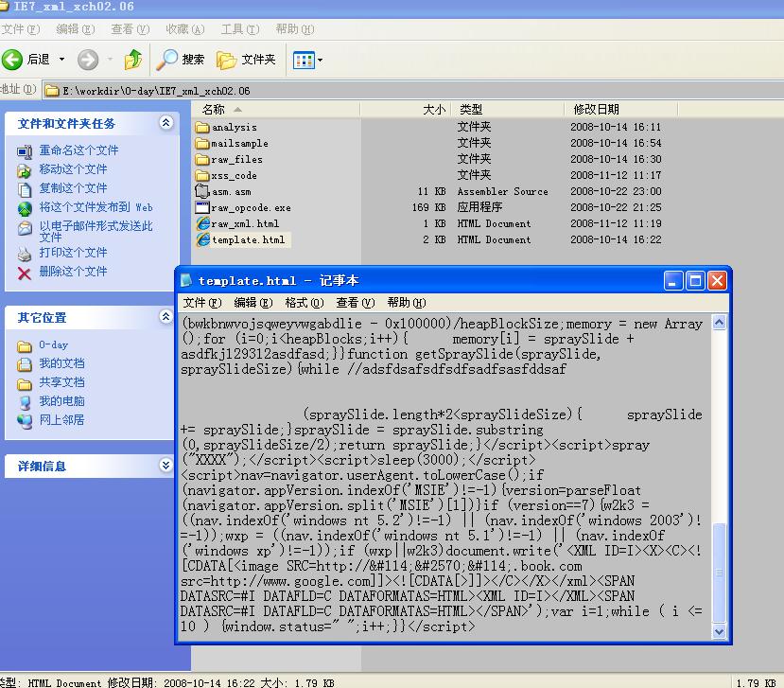The height and width of the screenshot is (688, 784).
Task: Open Explorer's Edit (编辑) menu
Action: (x=76, y=29)
